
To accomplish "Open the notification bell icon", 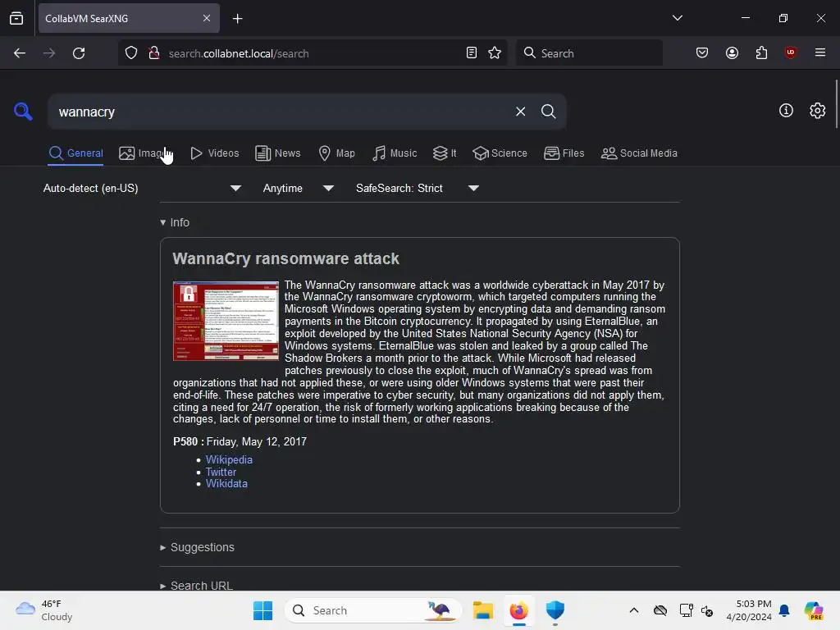I will point(784,610).
